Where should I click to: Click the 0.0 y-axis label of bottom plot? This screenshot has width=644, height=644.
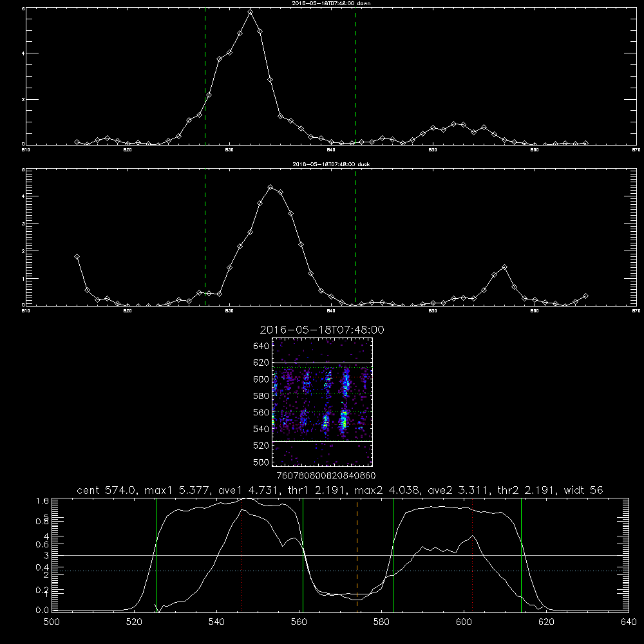click(43, 611)
